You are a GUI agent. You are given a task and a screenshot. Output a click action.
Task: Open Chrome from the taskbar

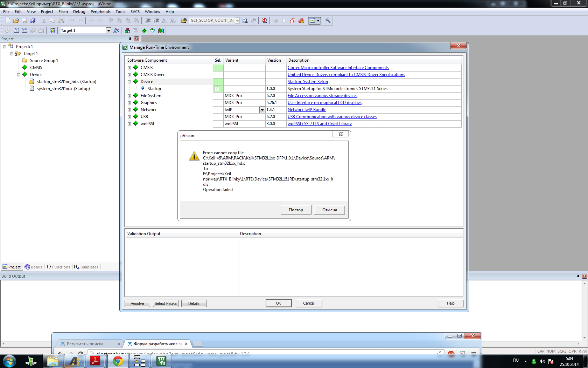pyautogui.click(x=118, y=361)
